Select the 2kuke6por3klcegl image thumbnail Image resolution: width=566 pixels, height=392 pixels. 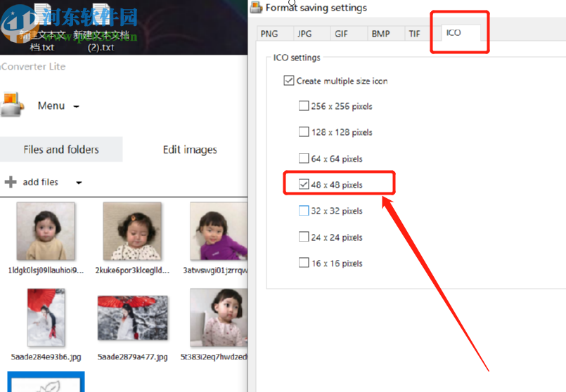pyautogui.click(x=132, y=232)
